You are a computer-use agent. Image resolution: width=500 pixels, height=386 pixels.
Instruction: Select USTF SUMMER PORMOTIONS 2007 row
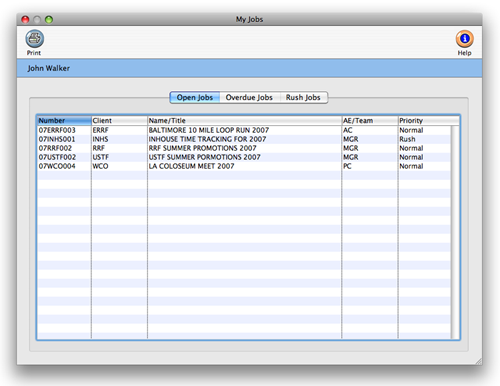[x=244, y=157]
